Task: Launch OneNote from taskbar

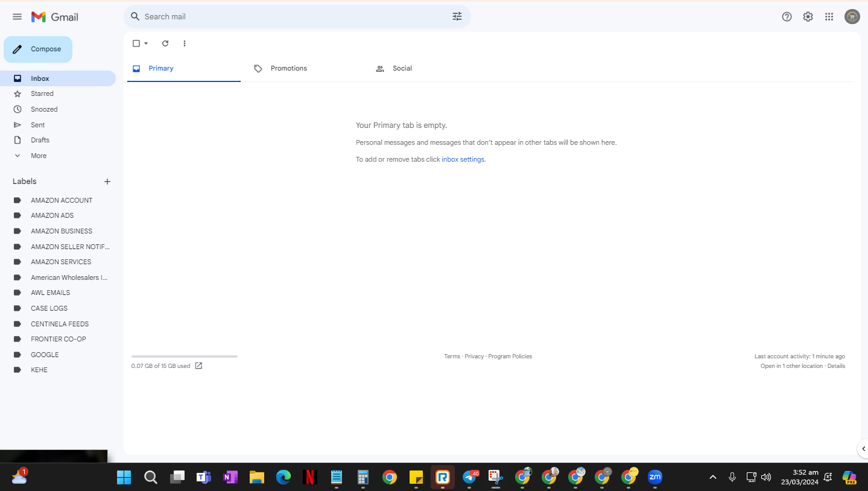Action: 230,477
